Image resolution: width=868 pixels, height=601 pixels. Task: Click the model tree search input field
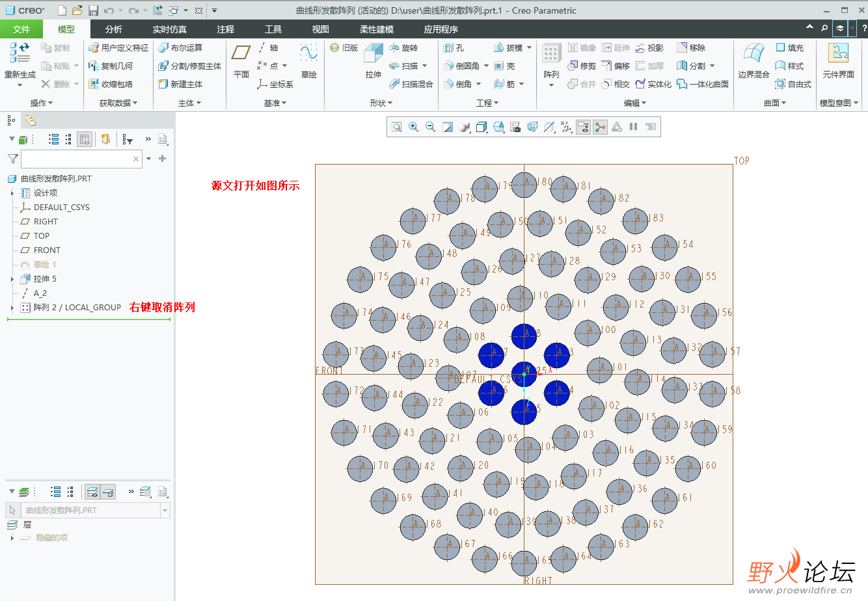point(81,159)
